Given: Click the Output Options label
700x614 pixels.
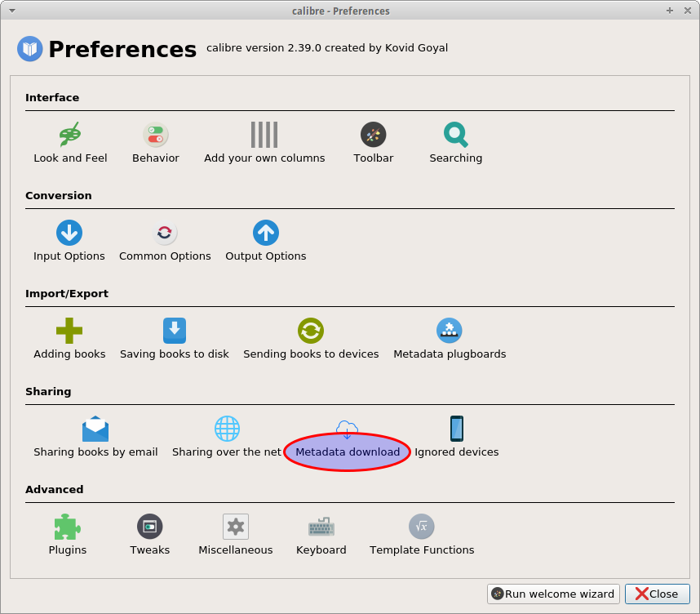Looking at the screenshot, I should pyautogui.click(x=266, y=256).
